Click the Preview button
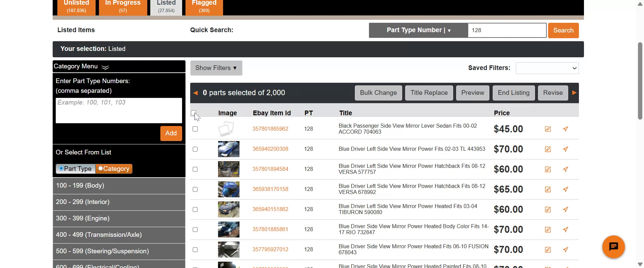The width and height of the screenshot is (644, 268). pos(473,93)
